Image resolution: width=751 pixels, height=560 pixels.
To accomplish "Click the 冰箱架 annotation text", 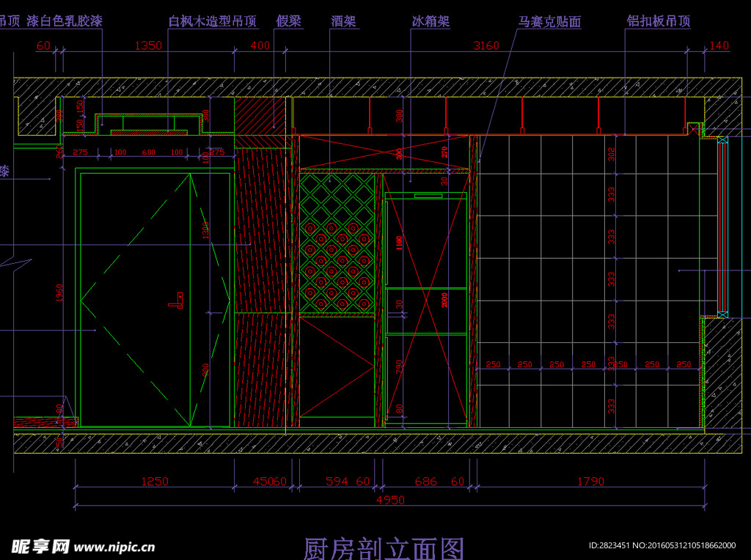I will click(431, 21).
